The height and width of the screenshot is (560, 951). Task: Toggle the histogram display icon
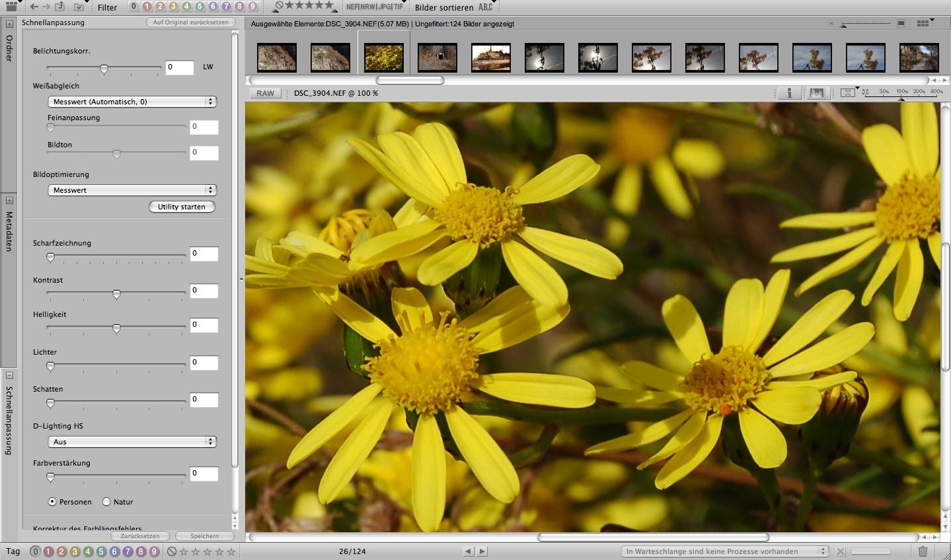click(x=816, y=93)
